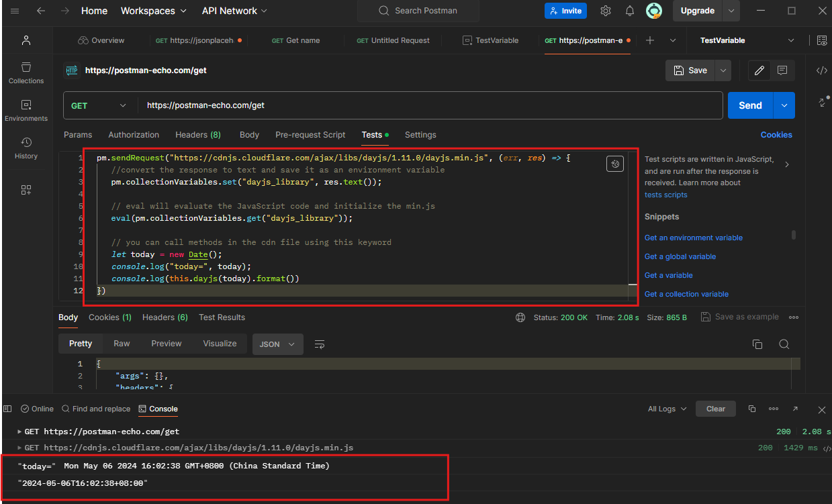The width and height of the screenshot is (832, 504).
Task: Go back with the left arrow
Action: [41, 11]
